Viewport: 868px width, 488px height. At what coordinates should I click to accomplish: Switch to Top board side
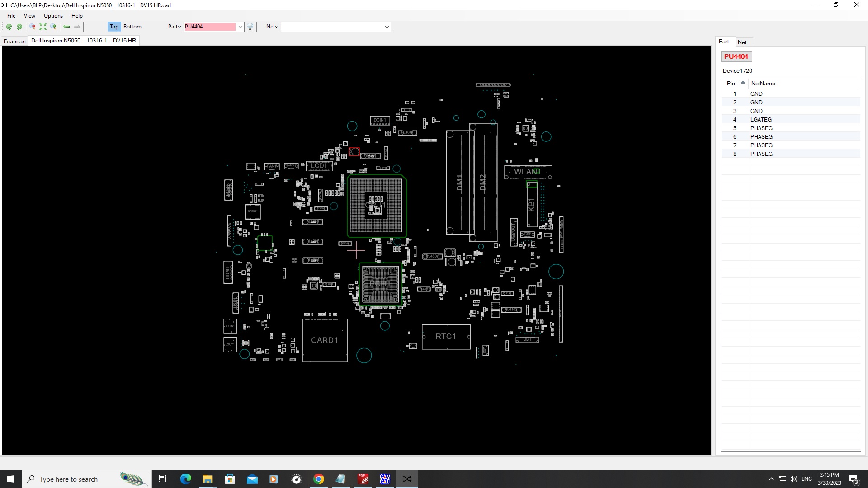[114, 27]
